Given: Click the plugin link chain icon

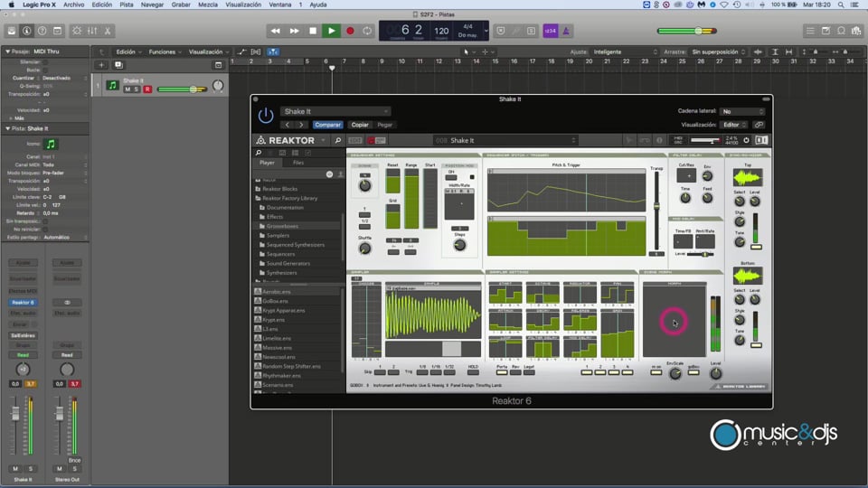Looking at the screenshot, I should (x=759, y=125).
